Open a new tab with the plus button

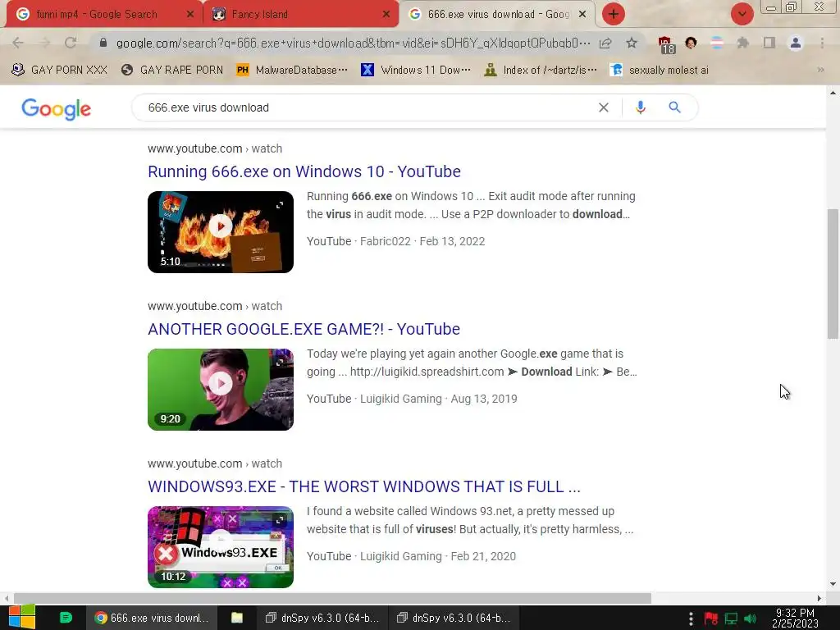click(614, 14)
